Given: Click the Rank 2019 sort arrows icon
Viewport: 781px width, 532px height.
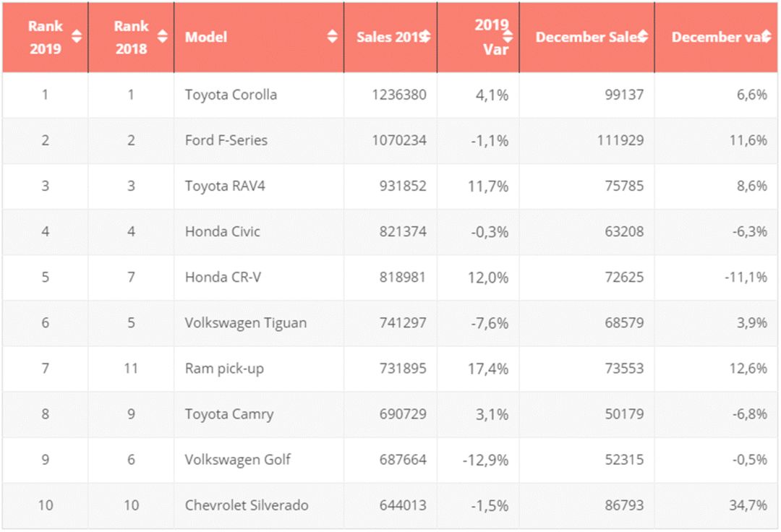Looking at the screenshot, I should pos(76,37).
